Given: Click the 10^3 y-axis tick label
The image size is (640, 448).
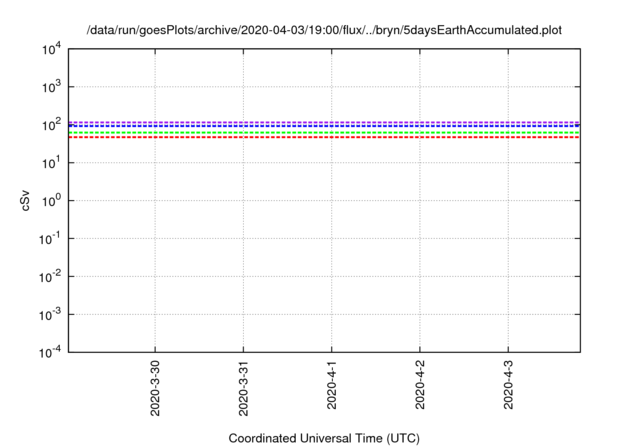Looking at the screenshot, I should tap(51, 87).
